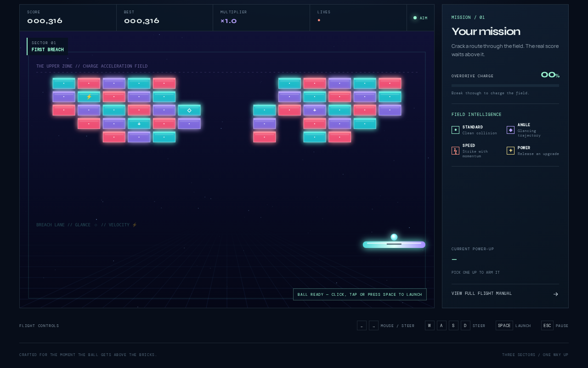Click the Score value 000,316
Screen dimensions: 588x368
[45, 21]
